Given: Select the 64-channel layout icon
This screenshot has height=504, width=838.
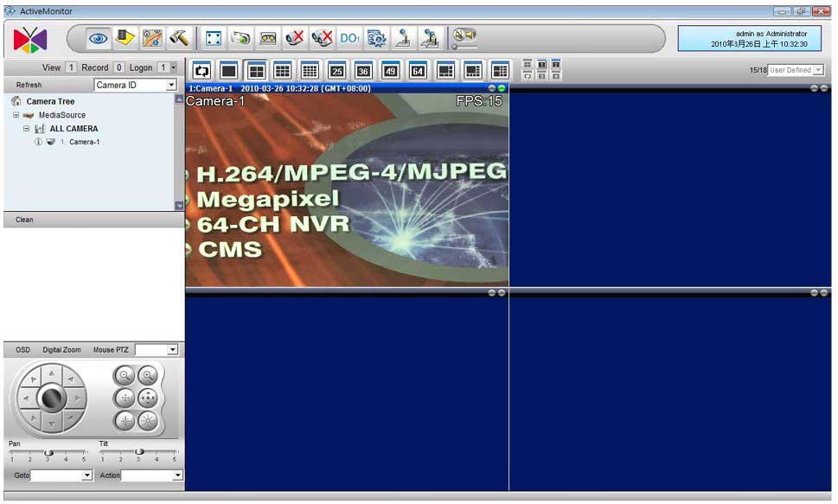Looking at the screenshot, I should (x=418, y=70).
